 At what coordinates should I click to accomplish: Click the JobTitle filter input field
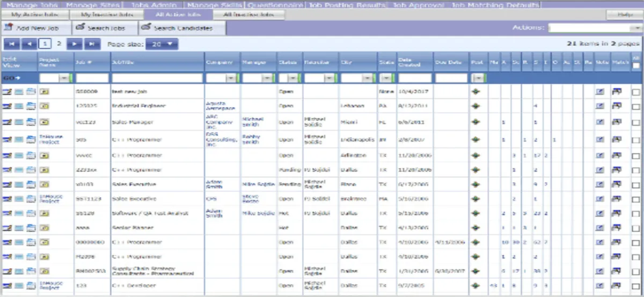(x=157, y=78)
